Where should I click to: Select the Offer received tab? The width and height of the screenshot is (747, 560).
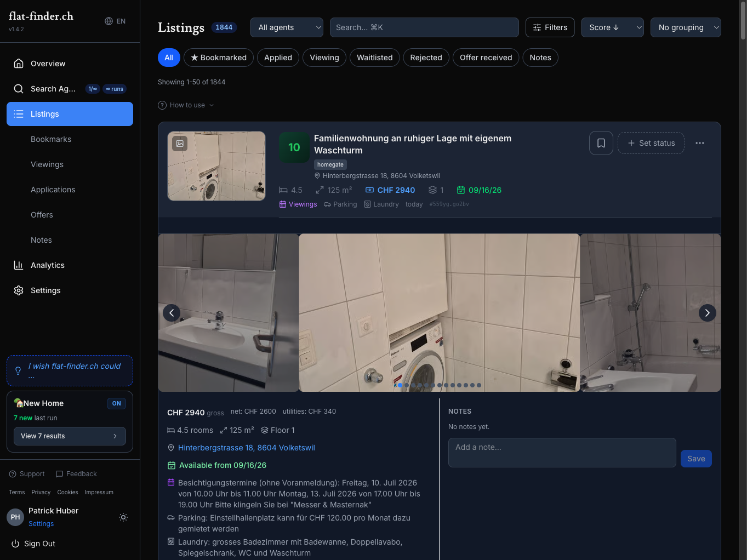coord(486,58)
